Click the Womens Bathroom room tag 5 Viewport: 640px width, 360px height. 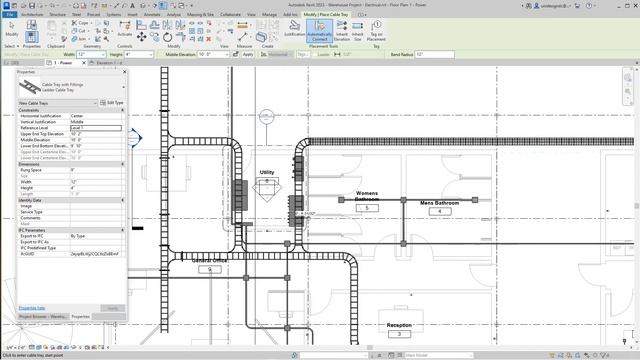point(367,208)
